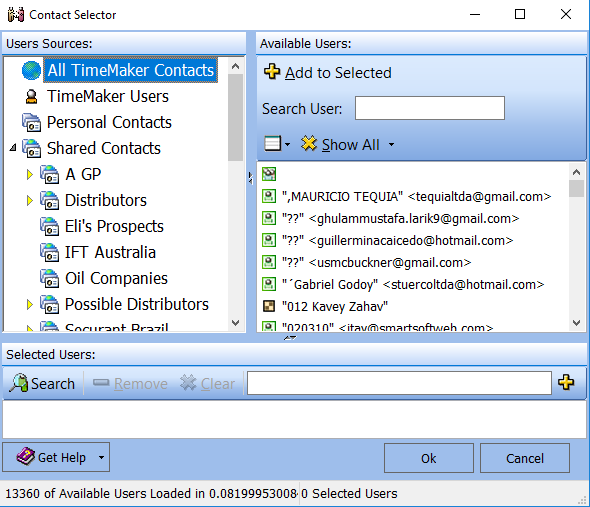
Task: Click the Show All star icon
Action: 309,144
